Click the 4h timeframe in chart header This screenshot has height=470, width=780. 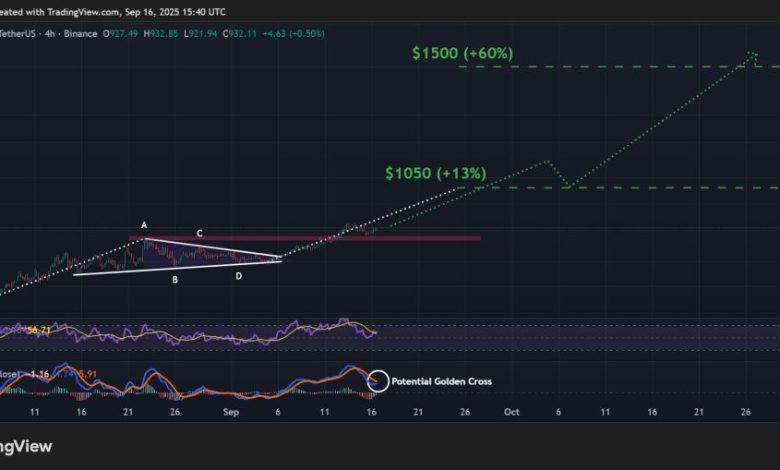[51, 33]
